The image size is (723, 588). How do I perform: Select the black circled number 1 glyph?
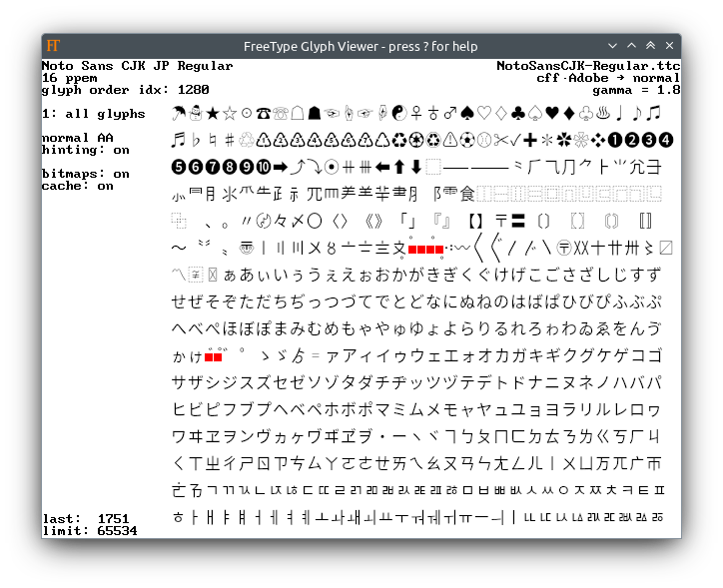point(615,140)
